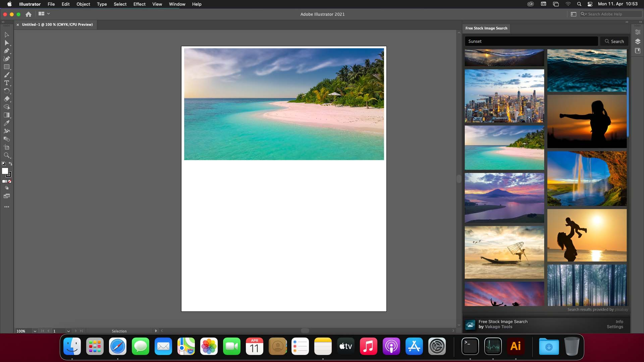The height and width of the screenshot is (362, 644).
Task: Select the Direct Selection tool
Action: tap(6, 43)
